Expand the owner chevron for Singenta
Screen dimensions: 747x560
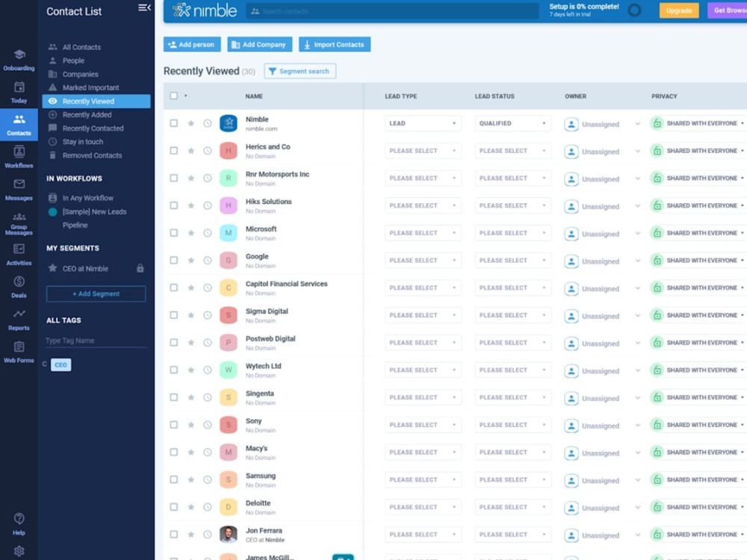coord(637,398)
